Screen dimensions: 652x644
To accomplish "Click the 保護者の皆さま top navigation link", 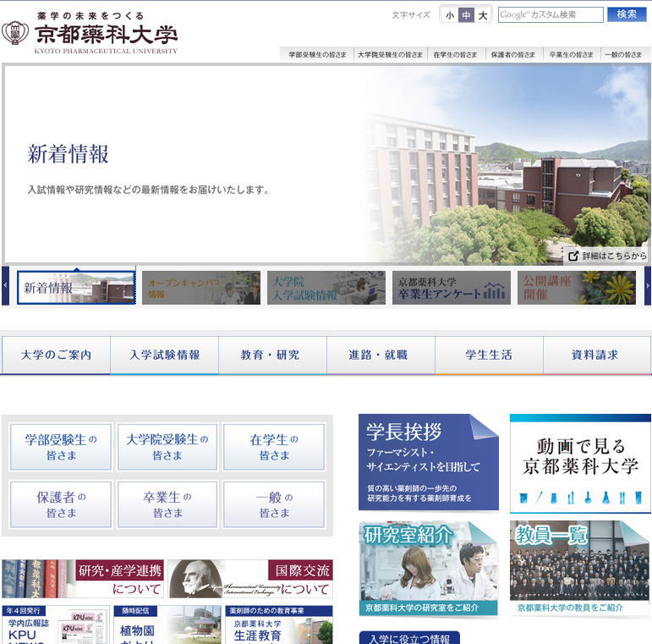I will (513, 54).
